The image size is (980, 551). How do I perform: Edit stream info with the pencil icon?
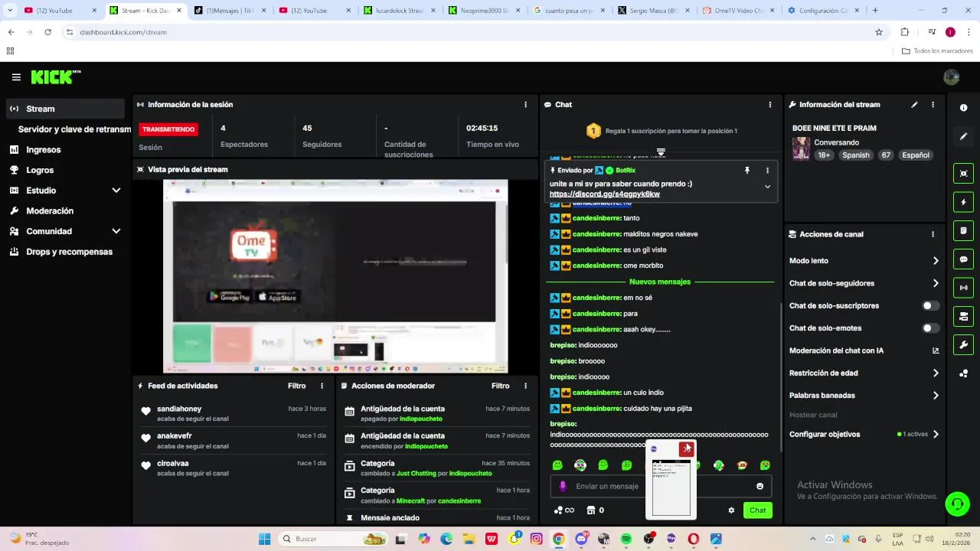pyautogui.click(x=914, y=105)
